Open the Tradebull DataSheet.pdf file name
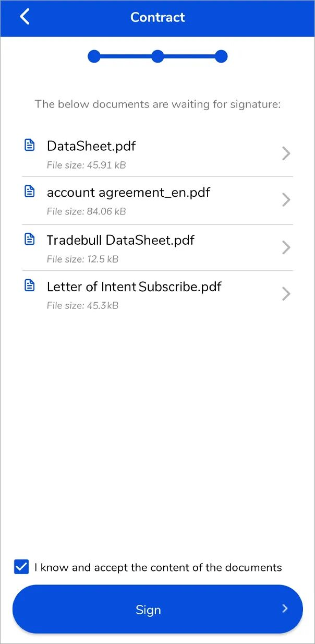The height and width of the screenshot is (644, 315). click(120, 240)
